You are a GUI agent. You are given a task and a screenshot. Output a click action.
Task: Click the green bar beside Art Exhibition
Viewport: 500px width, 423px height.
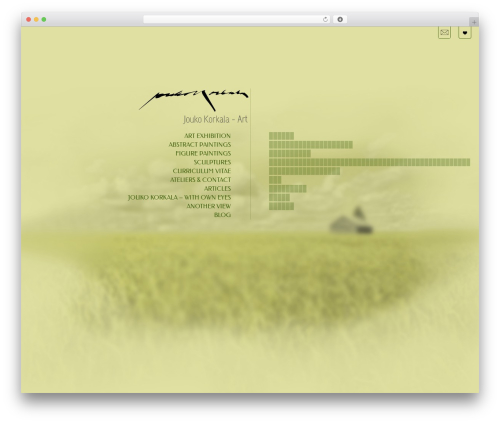pos(281,136)
